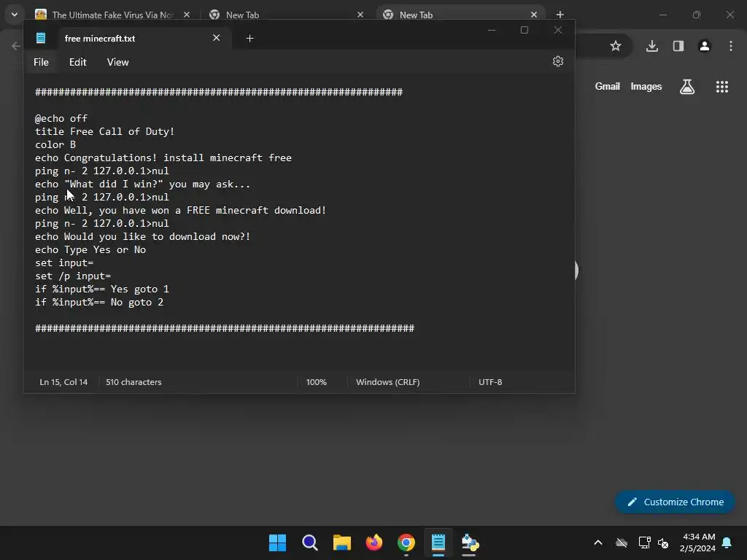Open Gmail link on New Tab page
747x560 pixels.
point(608,86)
